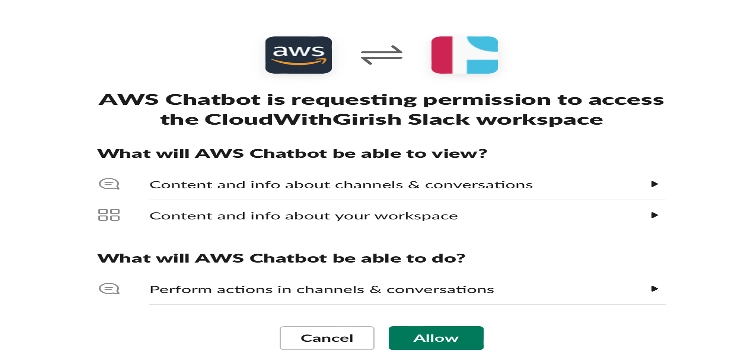This screenshot has height=360, width=742.
Task: Click 'AWS Chatbot is requesting permission to access' line
Action: click(x=381, y=100)
